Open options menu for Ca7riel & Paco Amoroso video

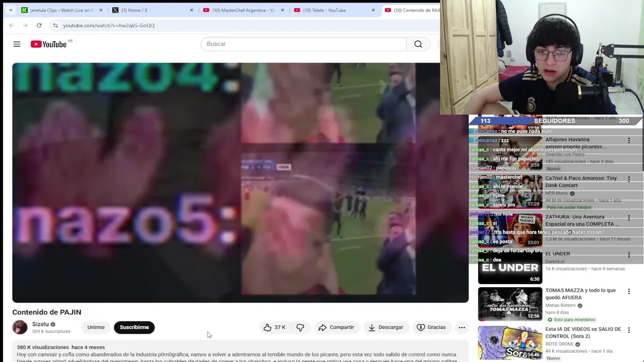628,179
